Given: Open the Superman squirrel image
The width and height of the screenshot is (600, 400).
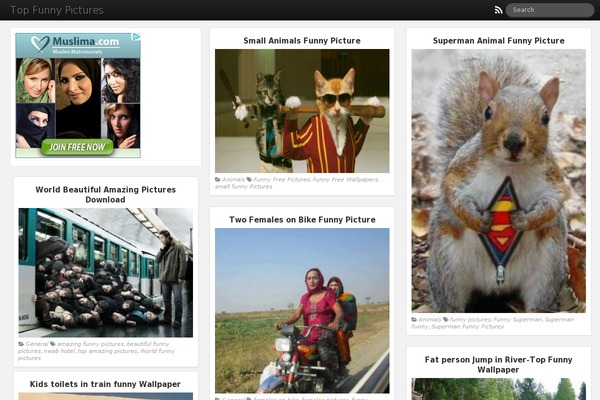Looking at the screenshot, I should point(499,181).
